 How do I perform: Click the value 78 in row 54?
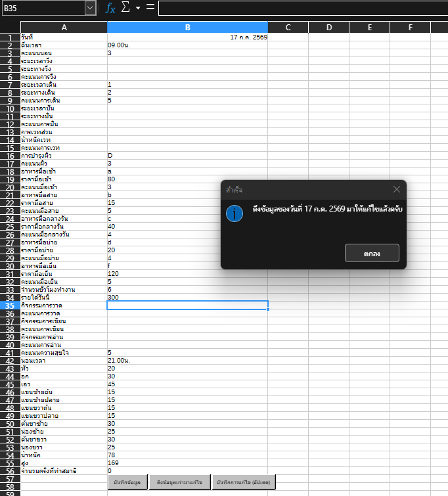tap(188, 455)
